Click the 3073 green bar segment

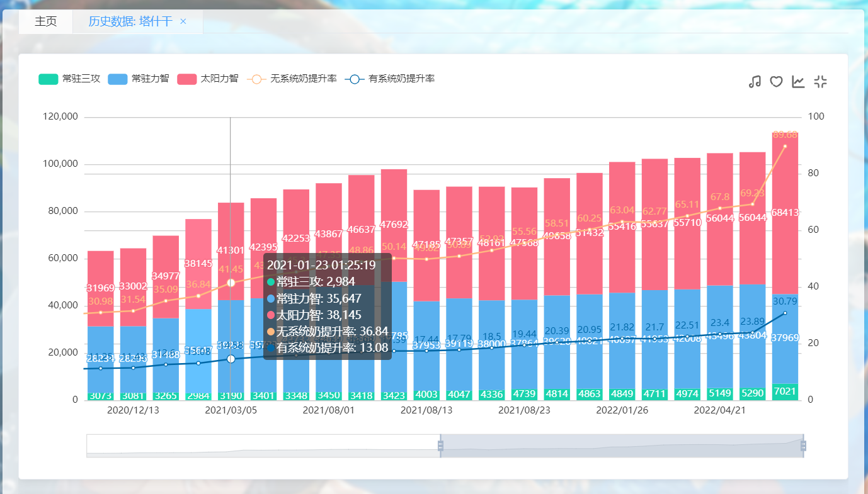101,396
